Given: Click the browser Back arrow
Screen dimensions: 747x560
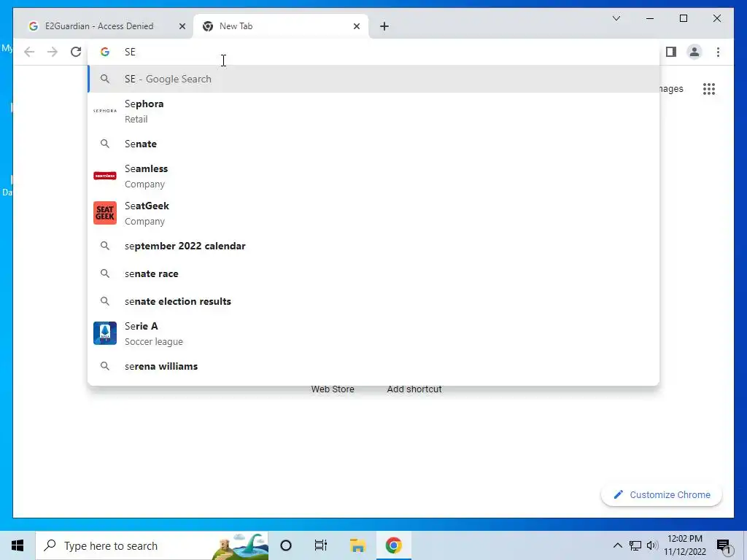Looking at the screenshot, I should [x=29, y=52].
